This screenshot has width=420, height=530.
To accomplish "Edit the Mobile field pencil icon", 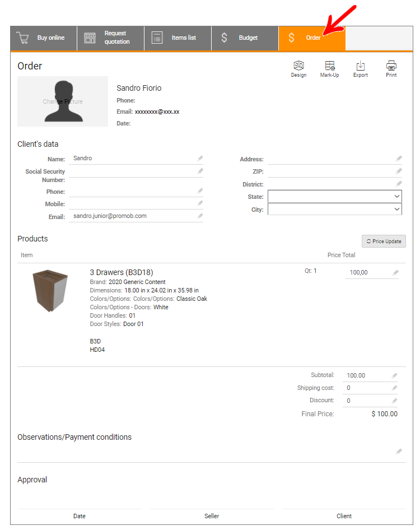I will coord(200,203).
